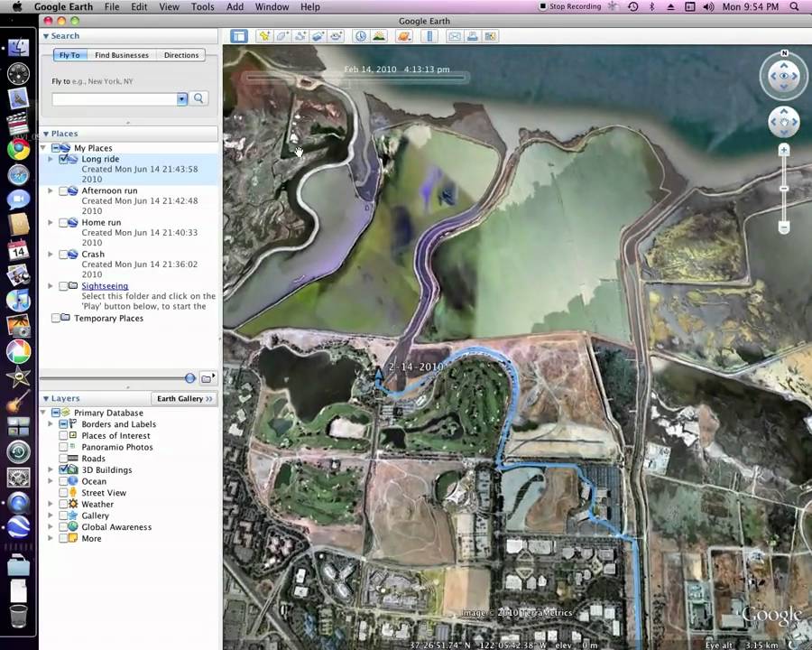Click the zoom in plus button
This screenshot has width=812, height=650.
[x=784, y=151]
